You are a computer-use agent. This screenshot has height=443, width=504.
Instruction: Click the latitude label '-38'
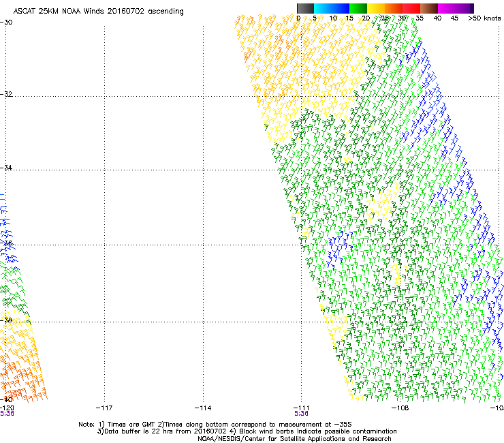[x=6, y=320]
